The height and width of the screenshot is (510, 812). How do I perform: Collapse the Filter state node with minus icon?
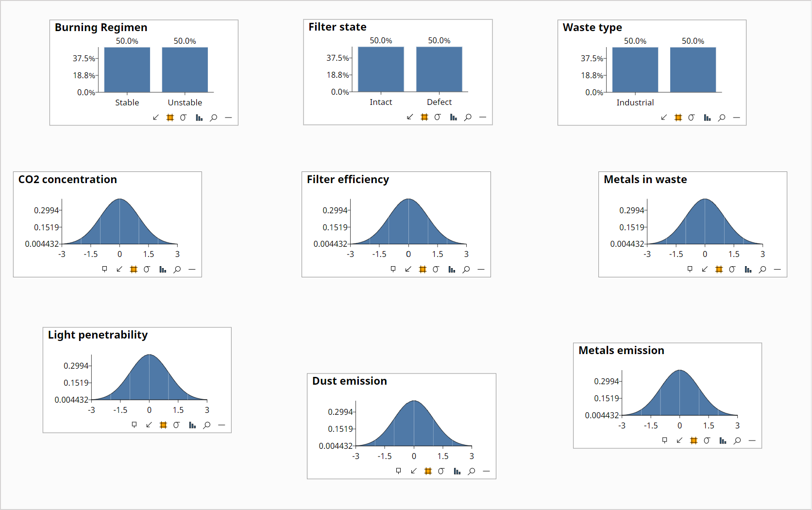tap(483, 117)
